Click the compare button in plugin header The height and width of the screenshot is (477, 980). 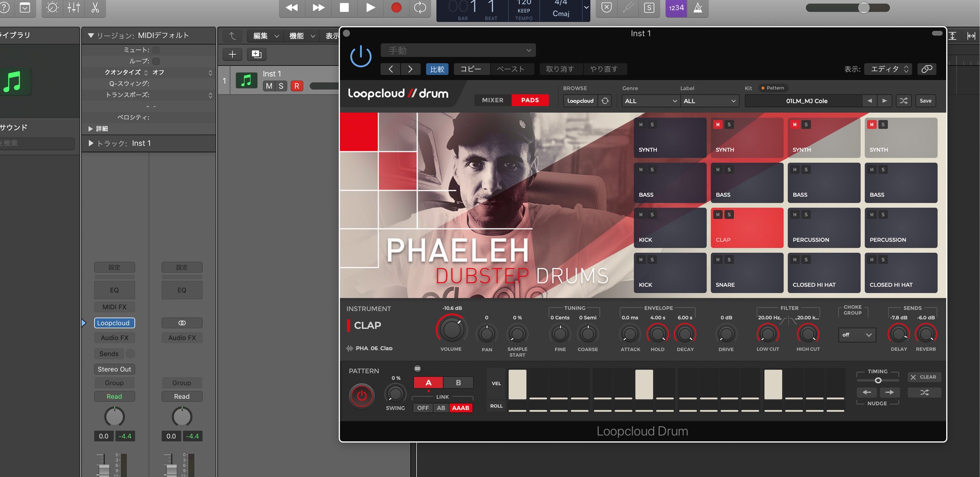point(437,69)
